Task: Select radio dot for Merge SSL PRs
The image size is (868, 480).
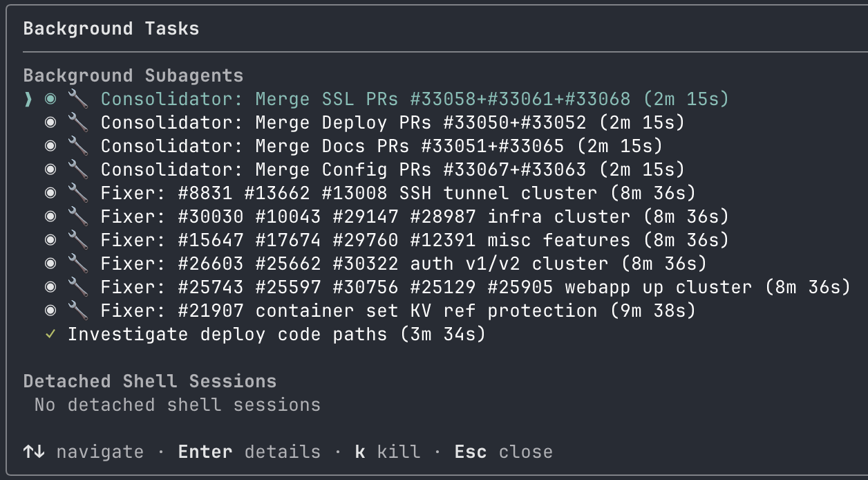Action: pos(50,99)
